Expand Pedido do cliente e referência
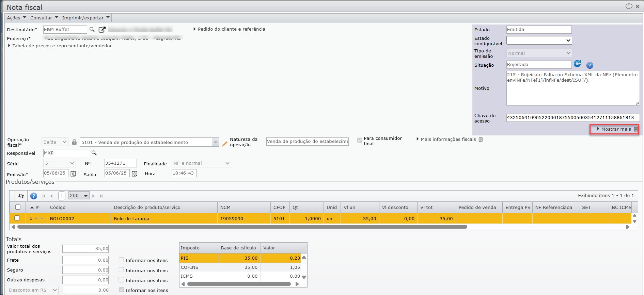Image resolution: width=644 pixels, height=295 pixels. click(x=229, y=29)
